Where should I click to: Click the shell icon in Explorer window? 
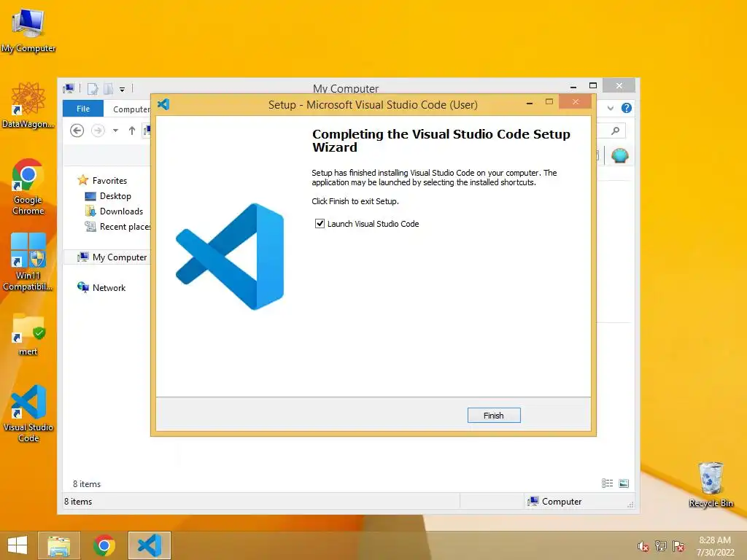620,156
